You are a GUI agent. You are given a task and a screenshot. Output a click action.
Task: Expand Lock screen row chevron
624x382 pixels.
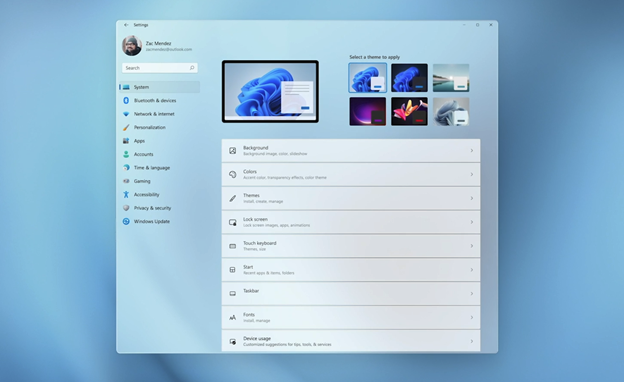(x=472, y=222)
